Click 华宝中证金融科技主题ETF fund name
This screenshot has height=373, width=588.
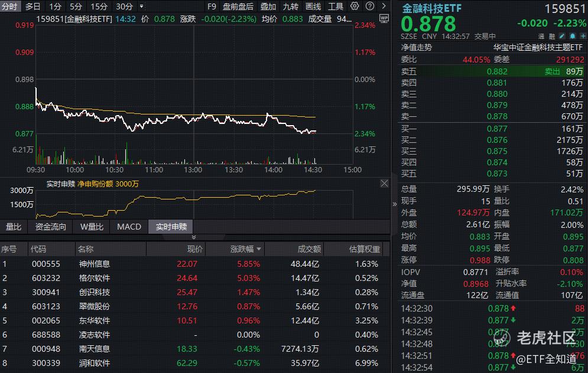point(538,48)
